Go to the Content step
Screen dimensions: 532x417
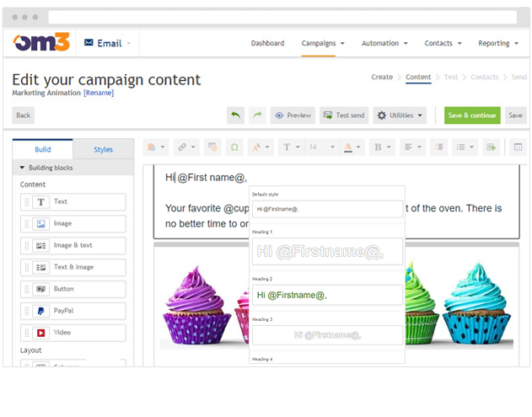point(418,77)
